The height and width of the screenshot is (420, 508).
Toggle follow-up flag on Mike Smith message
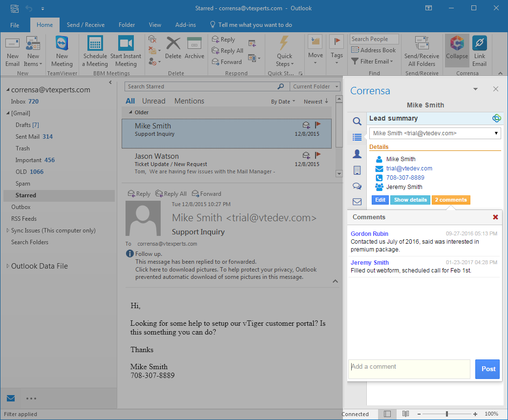tap(317, 125)
